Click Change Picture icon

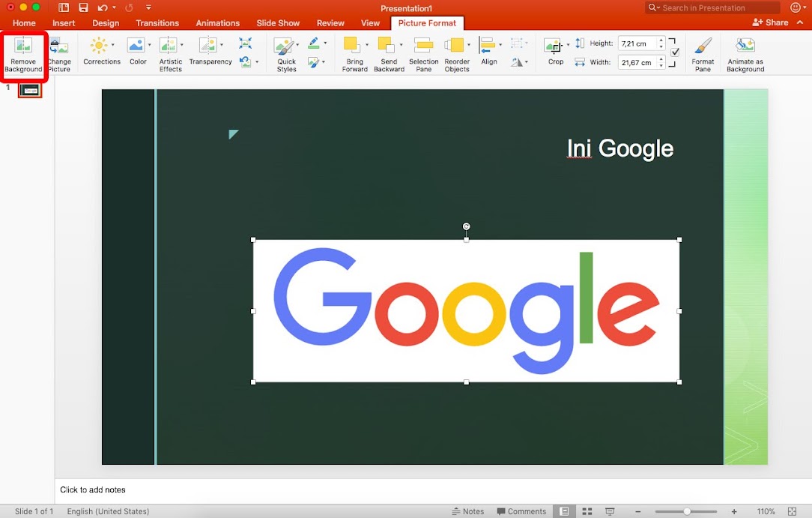(x=58, y=46)
